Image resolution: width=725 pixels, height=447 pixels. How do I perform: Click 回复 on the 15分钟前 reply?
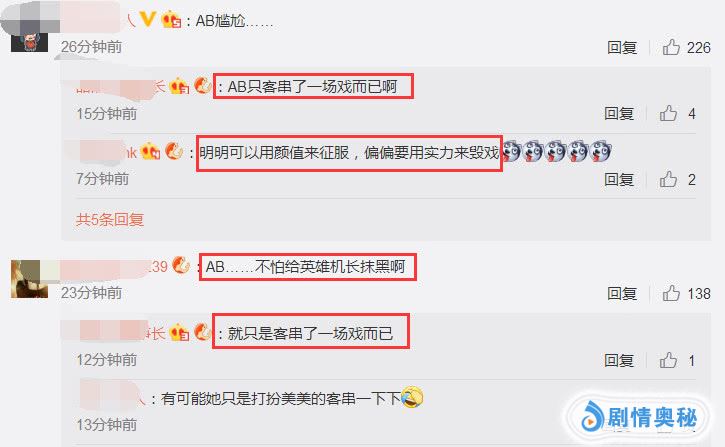(619, 113)
